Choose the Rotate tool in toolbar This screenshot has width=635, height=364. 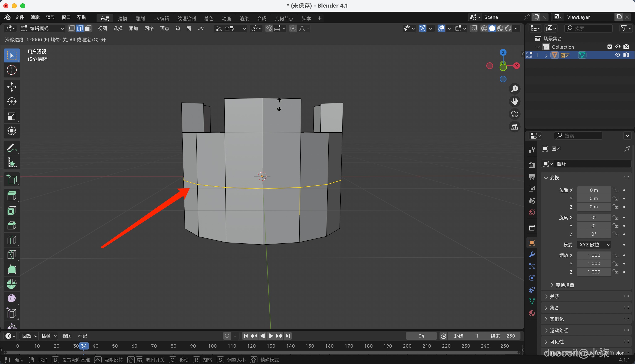(x=12, y=102)
